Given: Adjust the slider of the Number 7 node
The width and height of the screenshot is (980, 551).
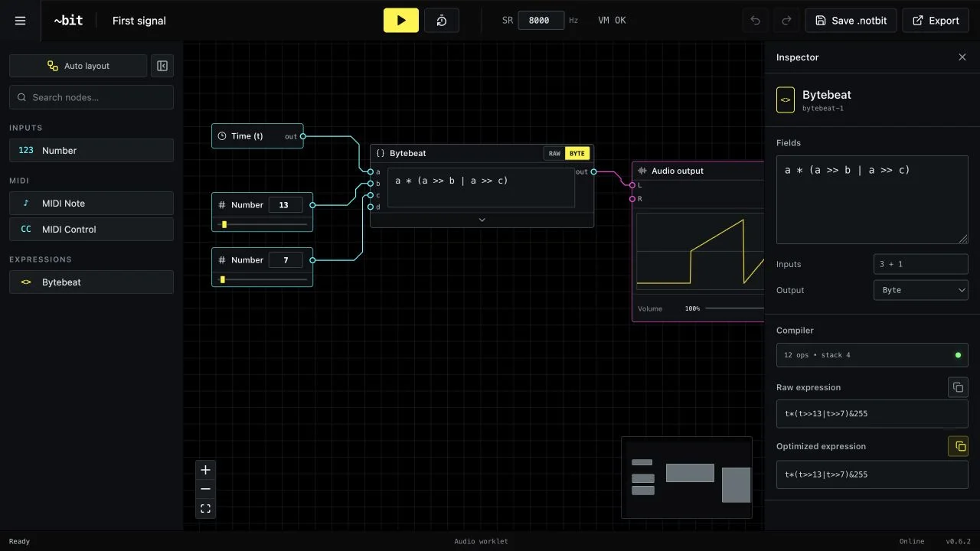Looking at the screenshot, I should tap(263, 279).
